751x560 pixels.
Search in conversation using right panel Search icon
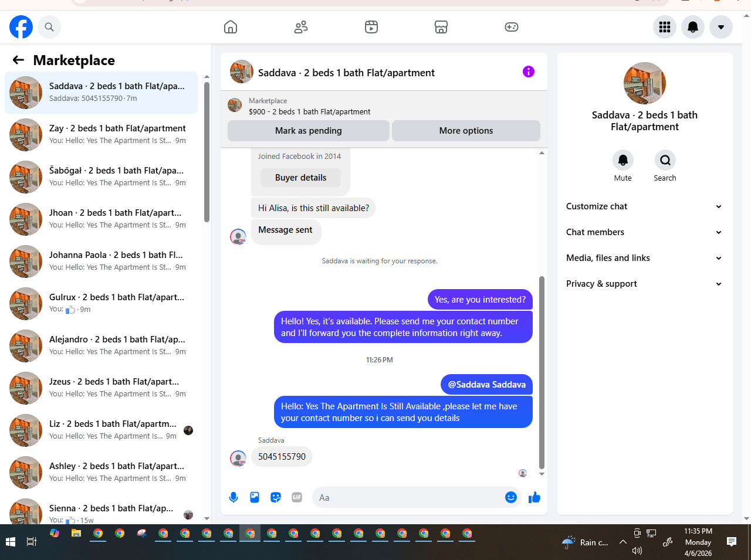[x=665, y=160]
